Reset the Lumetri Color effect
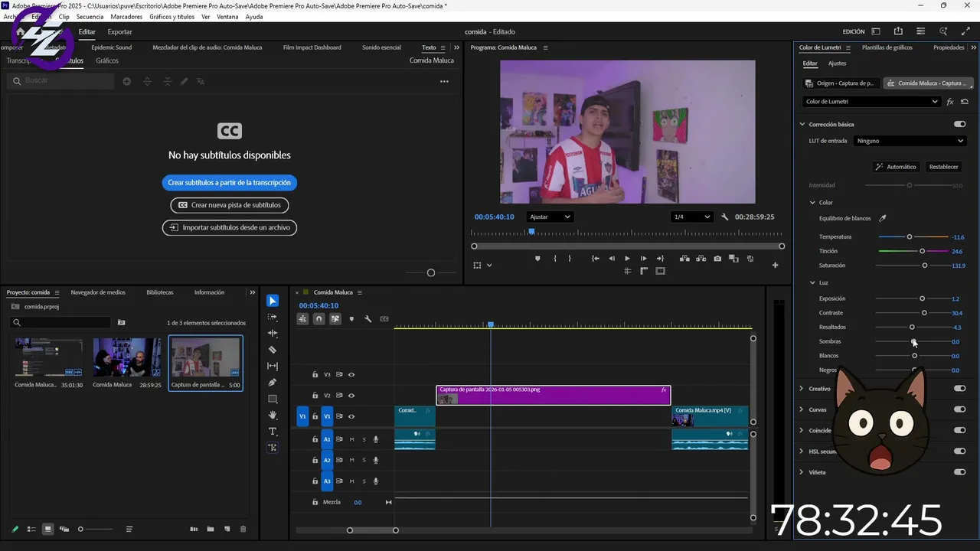 pyautogui.click(x=965, y=102)
